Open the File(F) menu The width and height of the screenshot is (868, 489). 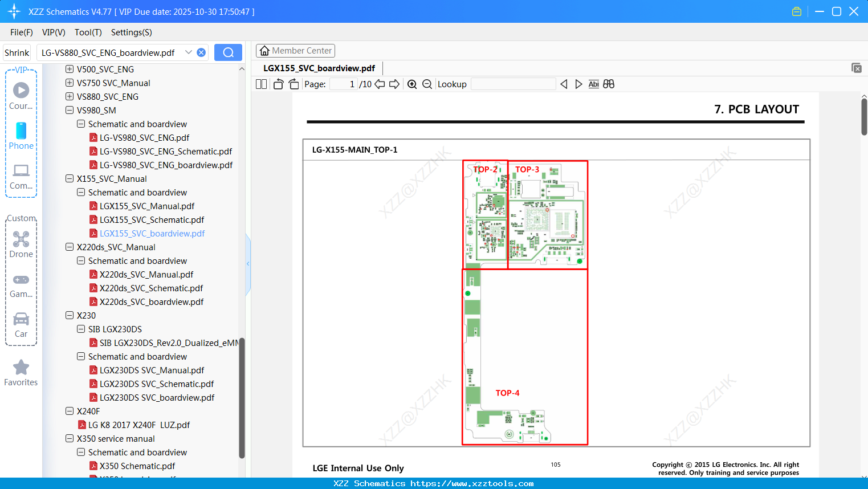(22, 32)
